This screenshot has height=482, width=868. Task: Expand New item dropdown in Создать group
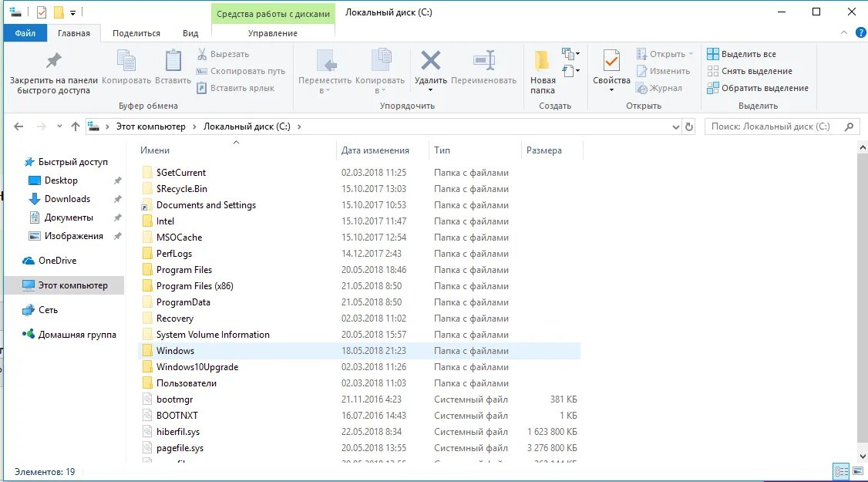[x=570, y=54]
